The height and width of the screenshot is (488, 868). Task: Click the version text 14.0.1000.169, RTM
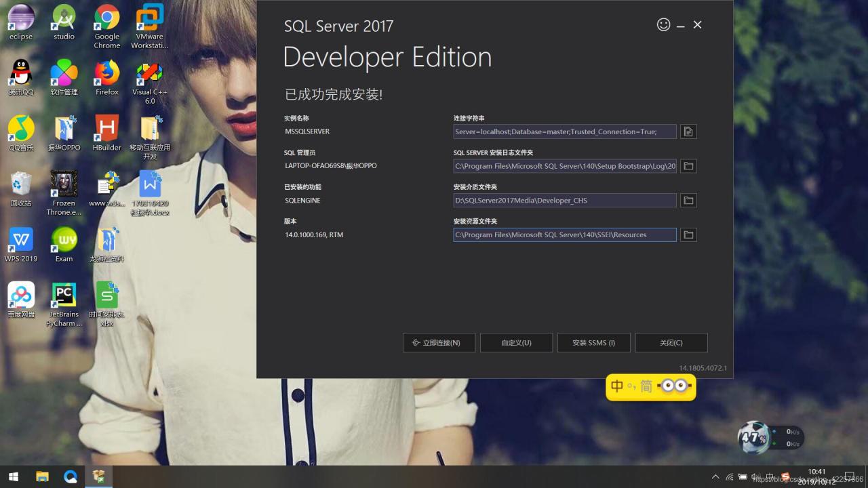314,235
